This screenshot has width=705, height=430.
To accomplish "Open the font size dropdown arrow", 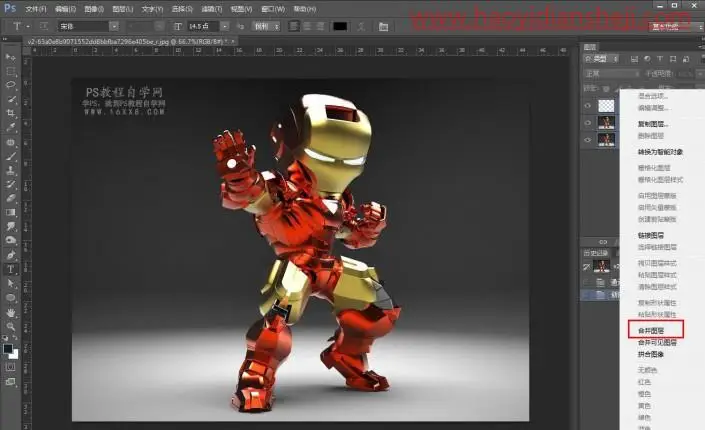I will (x=225, y=27).
